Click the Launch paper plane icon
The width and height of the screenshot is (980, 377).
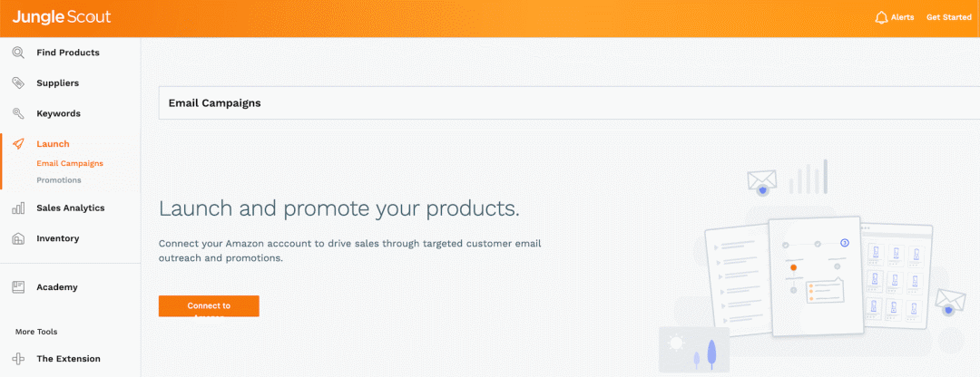tap(18, 144)
